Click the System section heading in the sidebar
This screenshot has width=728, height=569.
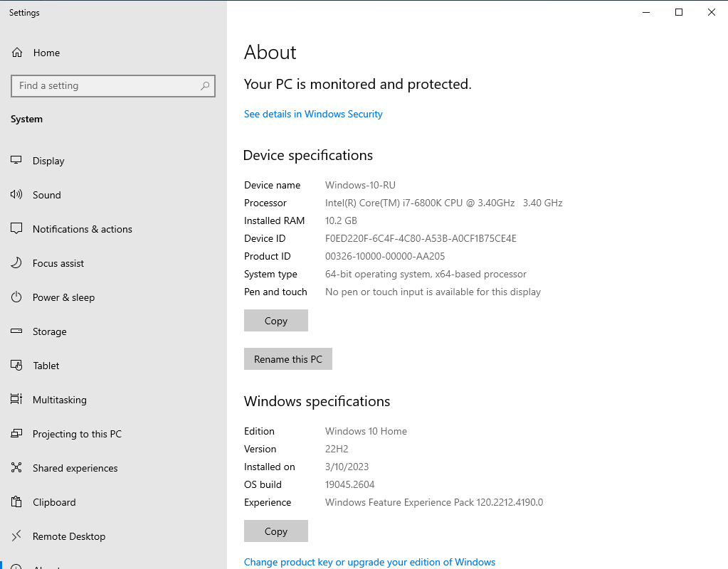coord(26,119)
